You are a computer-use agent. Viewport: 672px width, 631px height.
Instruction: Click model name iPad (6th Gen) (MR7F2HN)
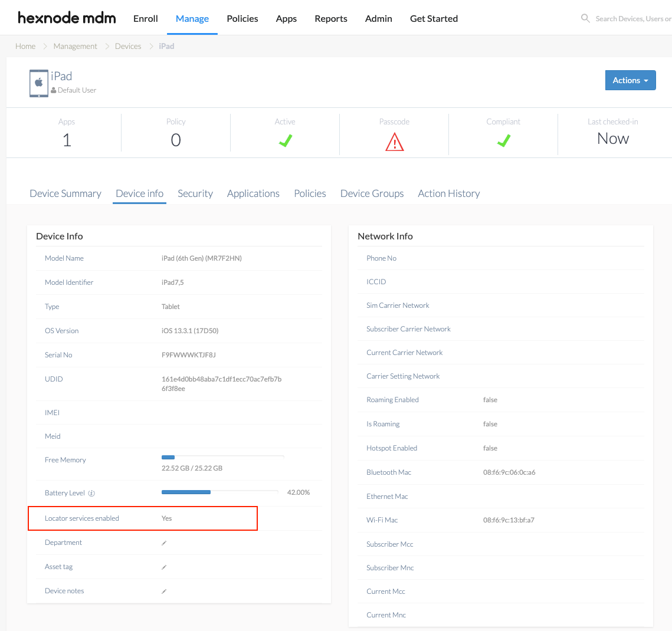(x=201, y=258)
